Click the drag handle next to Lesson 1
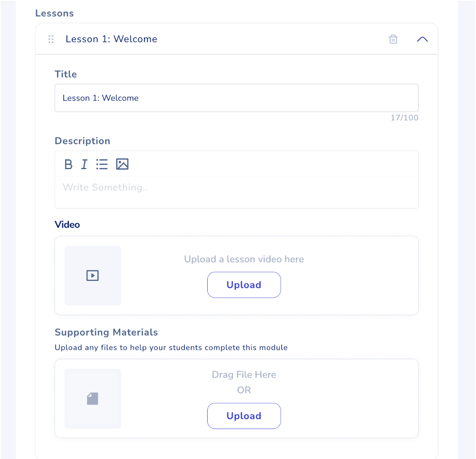The image size is (476, 459). (51, 39)
